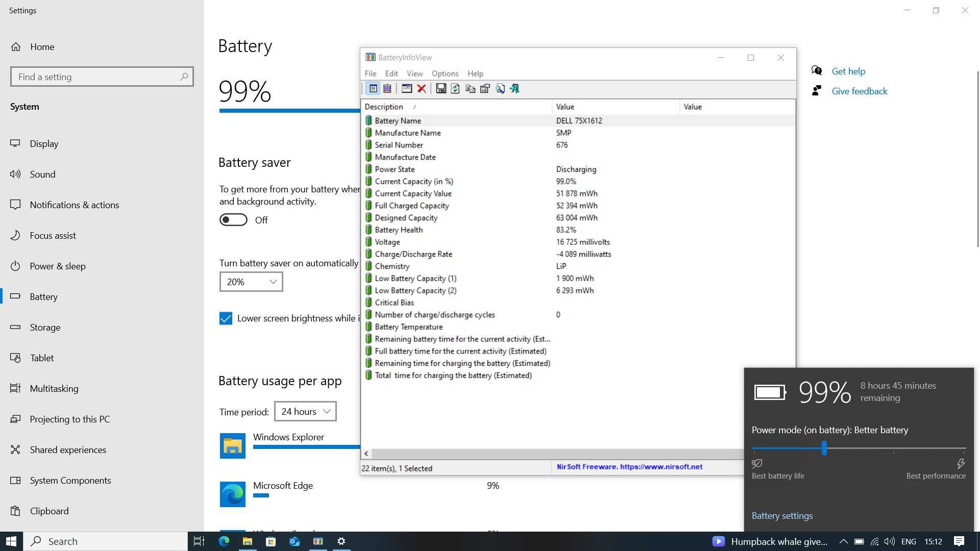This screenshot has width=980, height=551.
Task: Select Charge/Discharge Rate row
Action: (578, 254)
